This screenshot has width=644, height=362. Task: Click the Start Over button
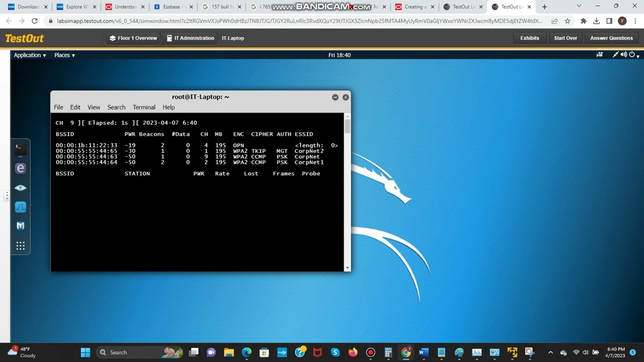click(x=566, y=38)
